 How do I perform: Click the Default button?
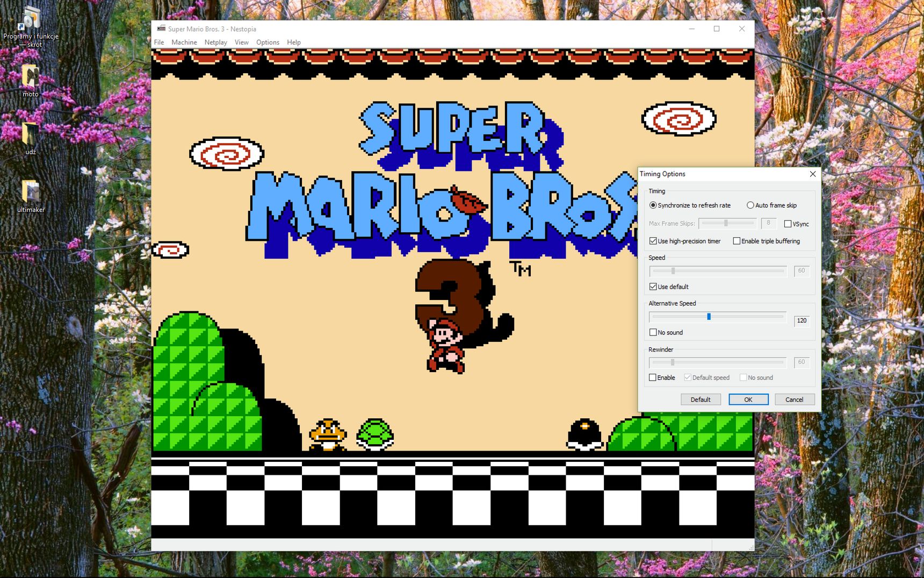point(701,399)
